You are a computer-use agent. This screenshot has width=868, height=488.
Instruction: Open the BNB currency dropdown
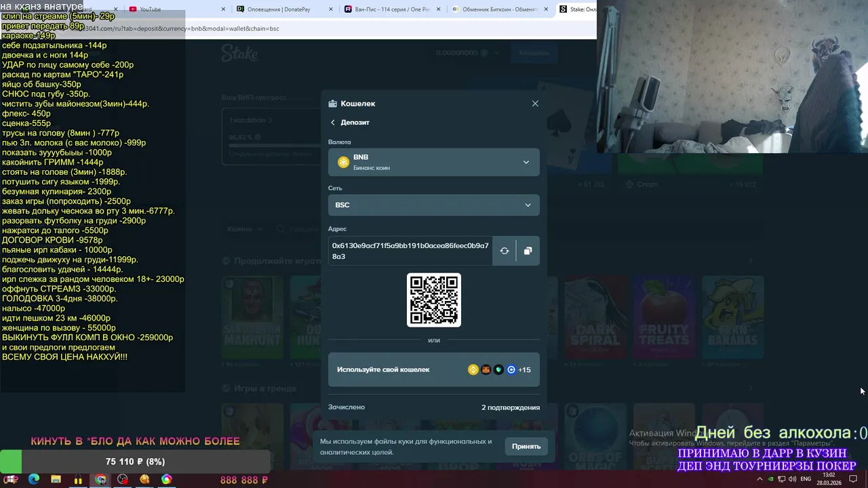click(x=434, y=162)
